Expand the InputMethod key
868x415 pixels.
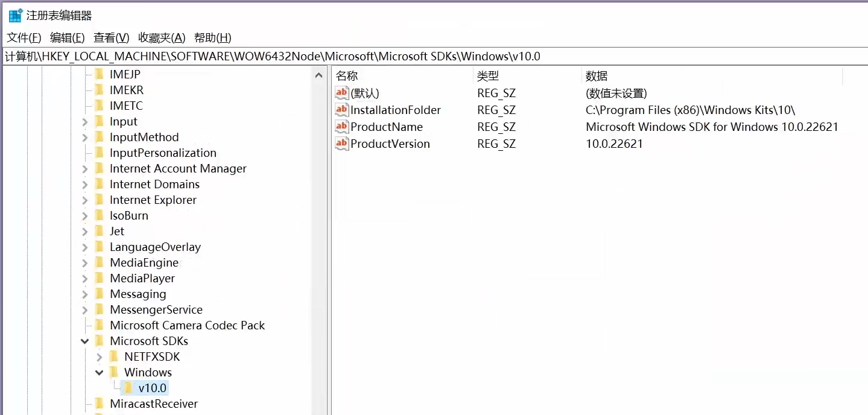pos(84,138)
